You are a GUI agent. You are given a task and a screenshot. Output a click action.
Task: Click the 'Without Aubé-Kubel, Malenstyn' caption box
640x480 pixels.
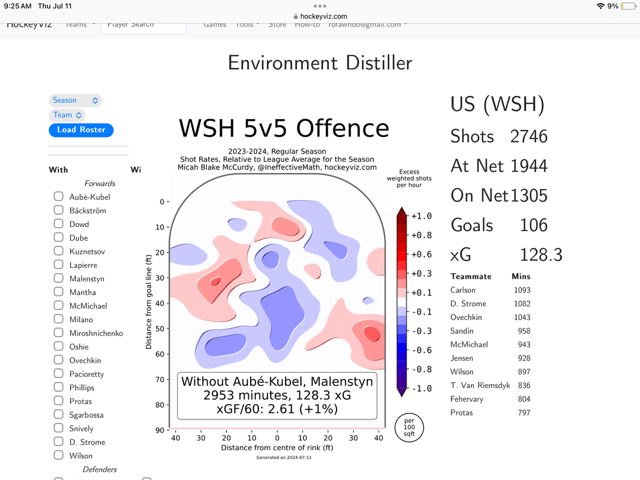277,395
